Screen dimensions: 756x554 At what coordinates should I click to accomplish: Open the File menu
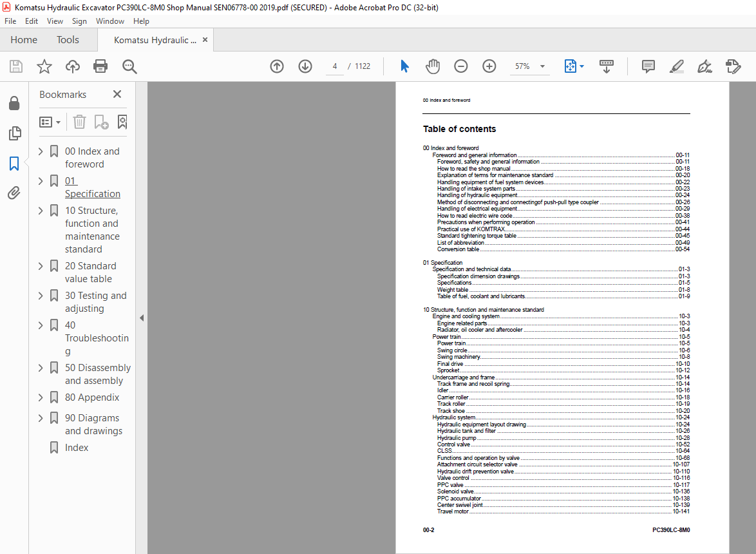10,21
